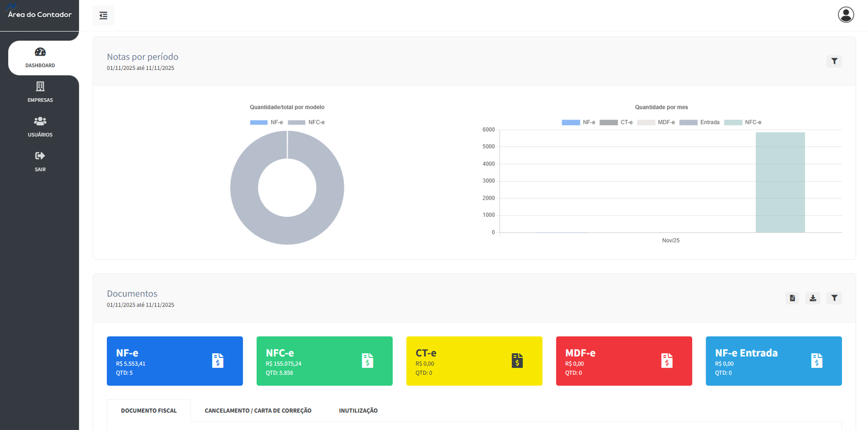Toggle NF-e series in the donut chart legend
This screenshot has width=868, height=430.
(x=266, y=123)
